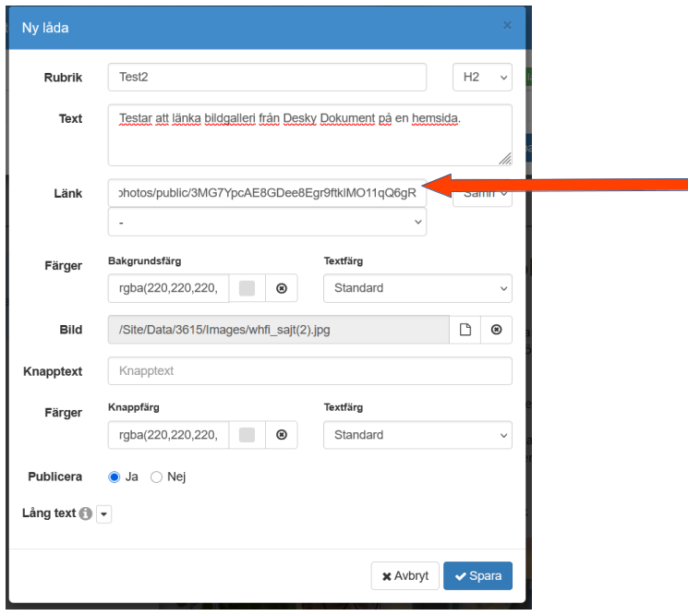The image size is (688, 616).
Task: Expand the Lång text section
Action: pyautogui.click(x=103, y=514)
